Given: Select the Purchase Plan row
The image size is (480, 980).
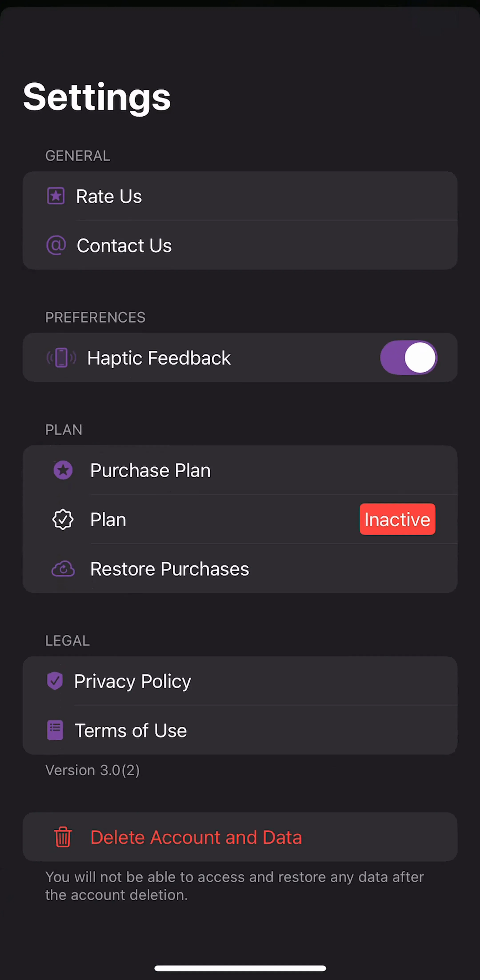Looking at the screenshot, I should [240, 470].
